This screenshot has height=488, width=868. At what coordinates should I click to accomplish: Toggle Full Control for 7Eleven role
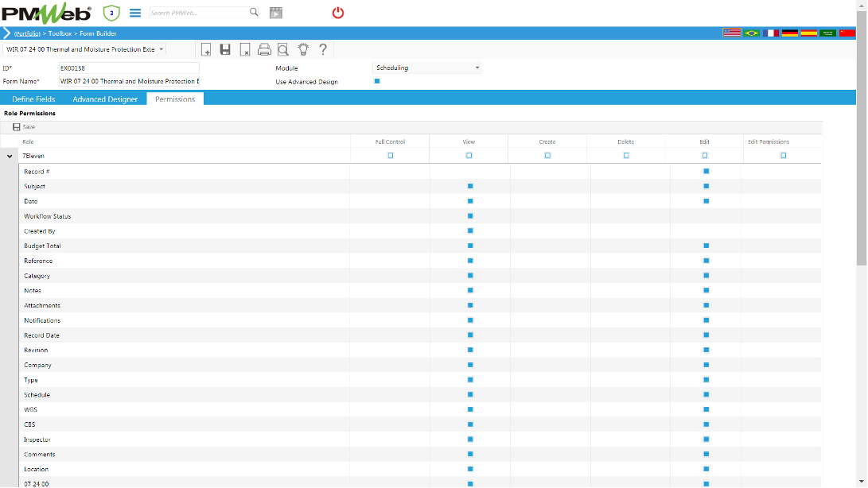pos(391,156)
